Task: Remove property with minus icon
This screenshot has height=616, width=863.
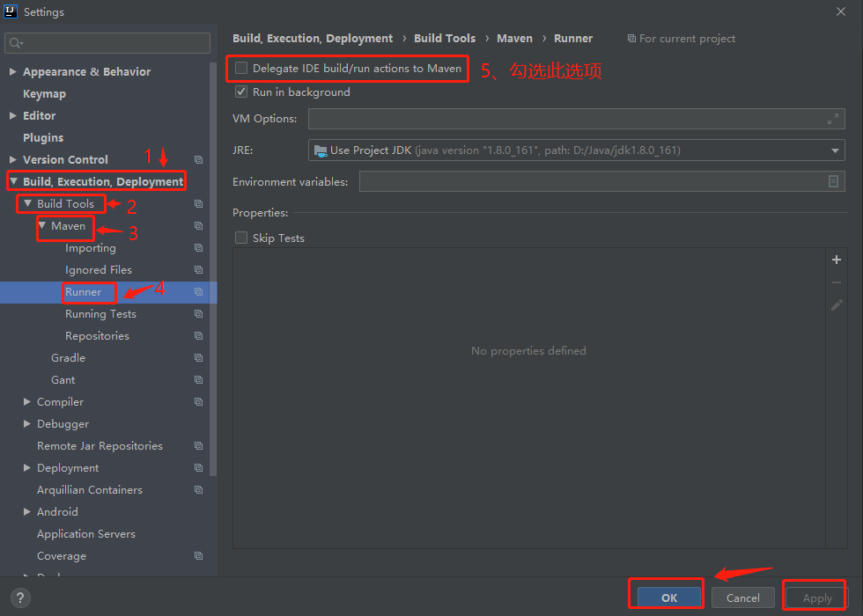Action: (x=837, y=282)
